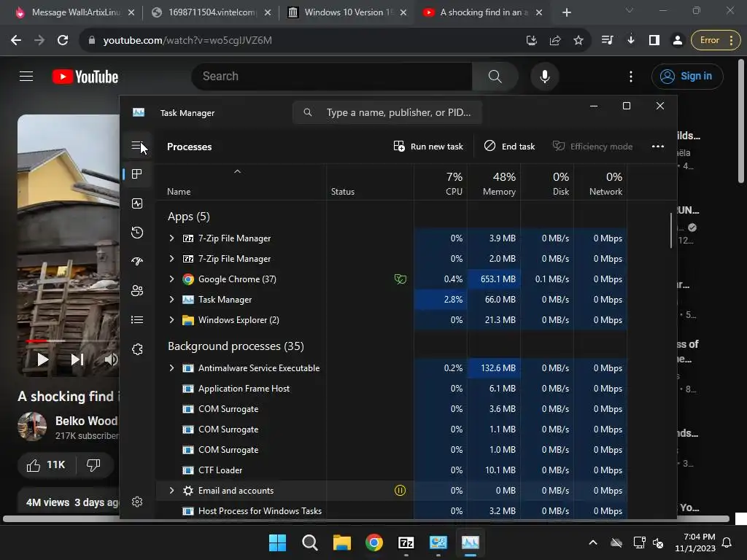Like the video showing 11K

tap(46, 465)
